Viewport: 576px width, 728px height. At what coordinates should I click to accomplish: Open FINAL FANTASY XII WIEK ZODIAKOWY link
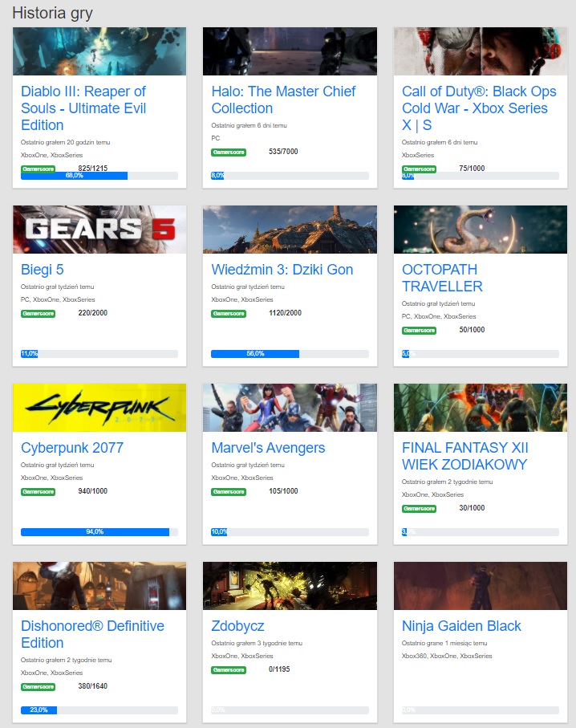click(464, 457)
